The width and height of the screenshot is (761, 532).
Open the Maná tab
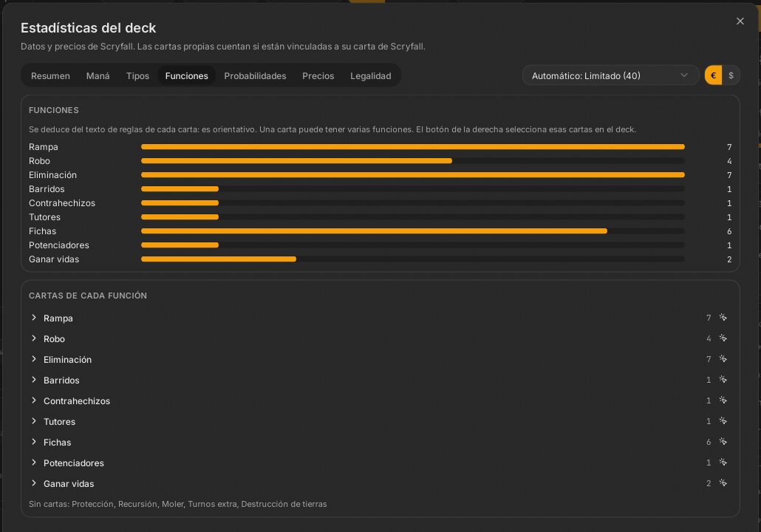pos(98,75)
